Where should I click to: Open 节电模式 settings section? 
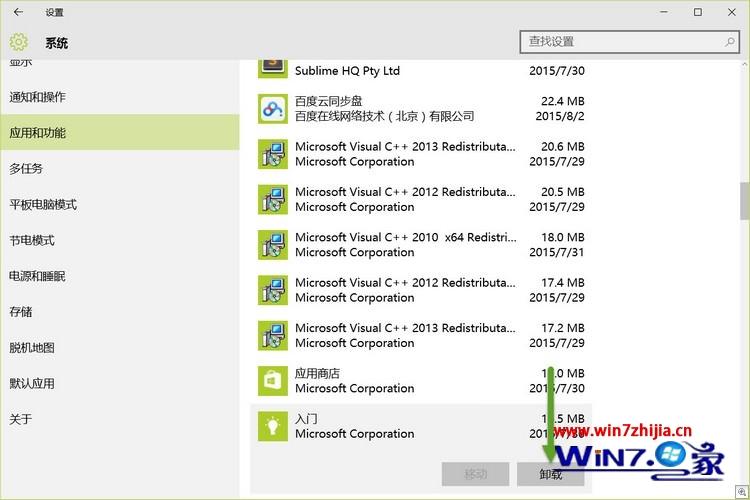[x=120, y=240]
